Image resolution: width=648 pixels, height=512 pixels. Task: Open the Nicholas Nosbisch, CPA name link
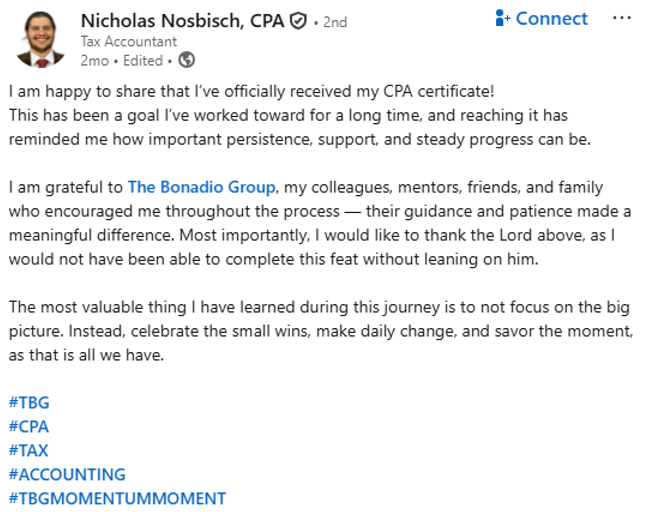pos(182,21)
